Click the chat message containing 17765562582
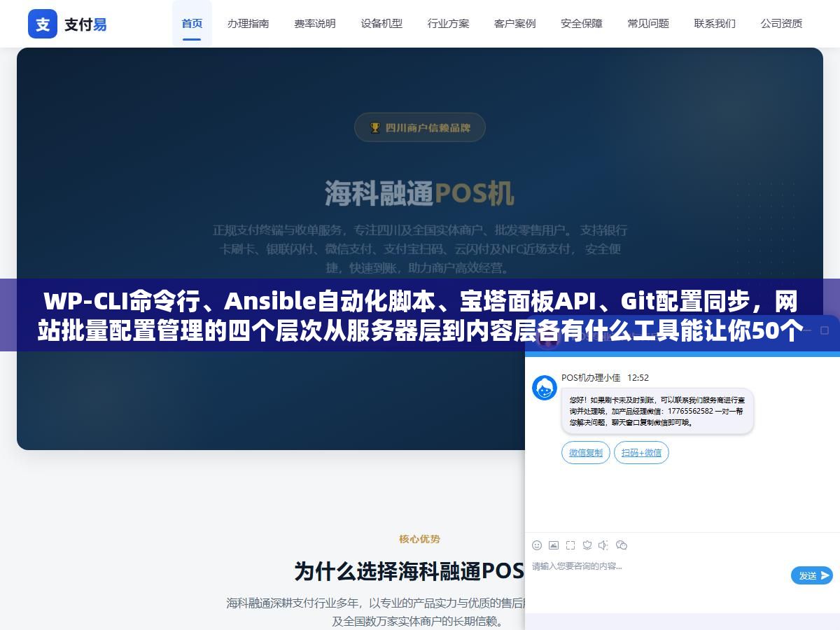This screenshot has width=840, height=630. tap(657, 412)
